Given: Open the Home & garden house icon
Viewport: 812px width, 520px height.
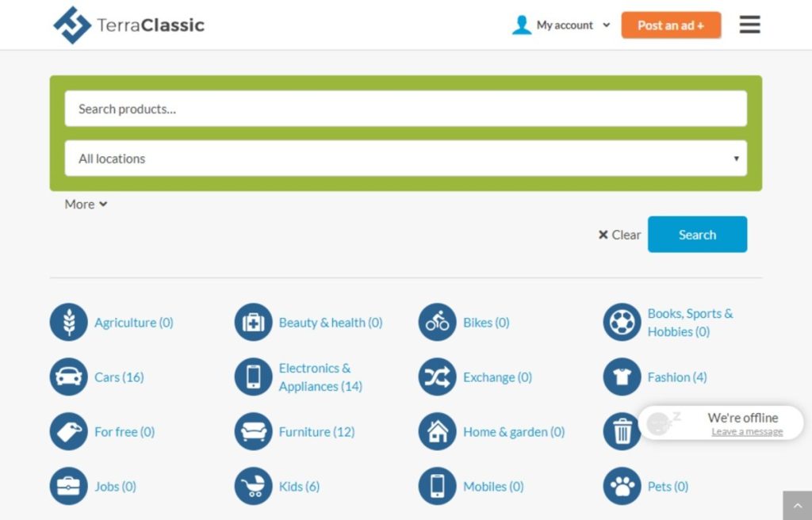Looking at the screenshot, I should [x=437, y=431].
